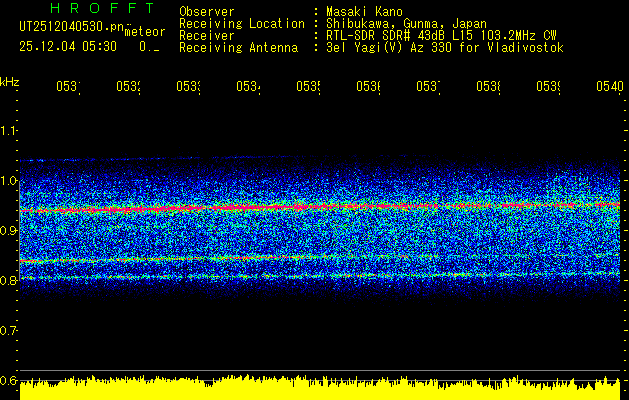The width and height of the screenshot is (629, 400).
Task: Click the 0534 time marker
Action: coord(248,86)
